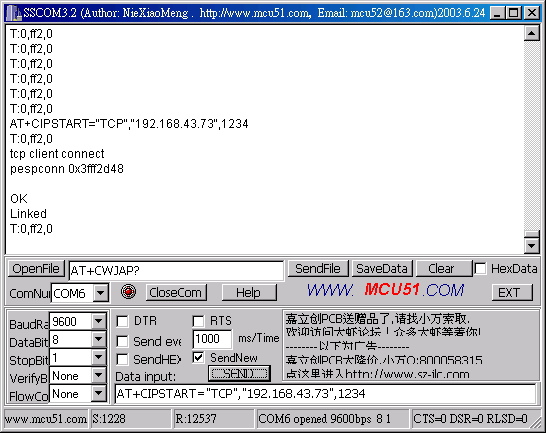Open the VerifyBit dropdown showing None

tap(99, 376)
